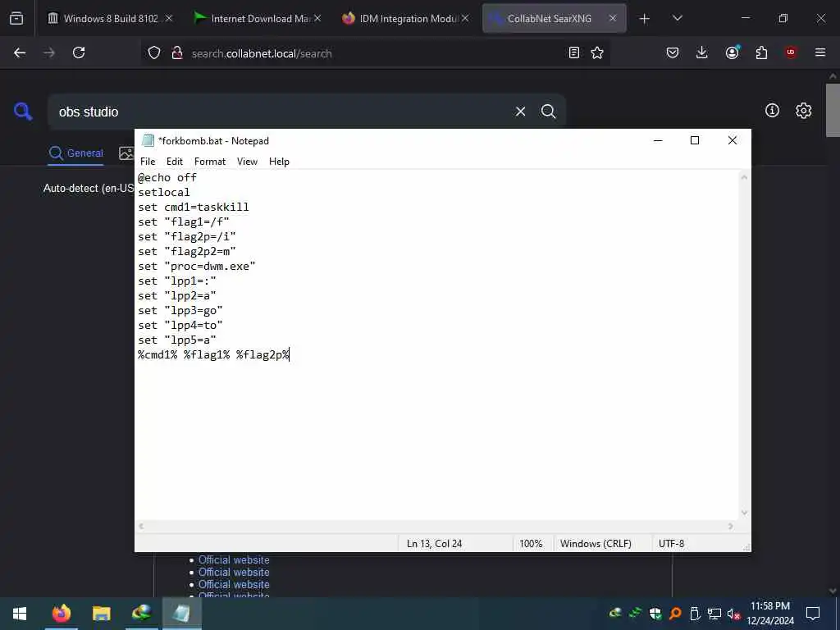Click the 'setlocal' line in Notepad

164,192
